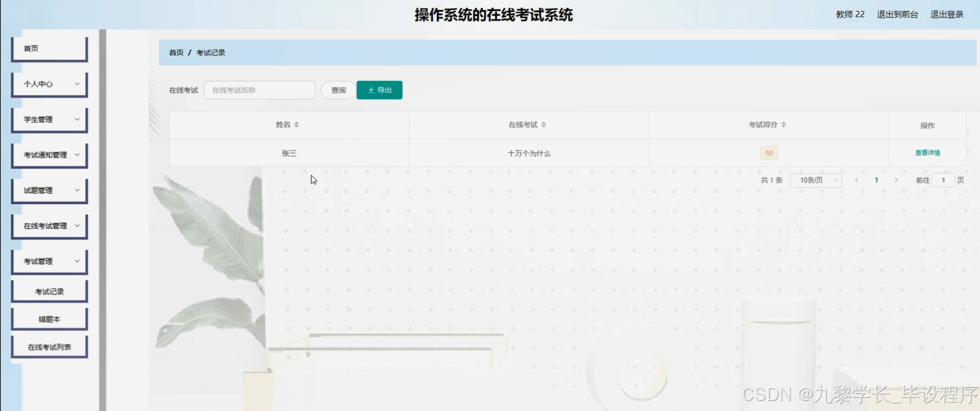This screenshot has width=980, height=411.
Task: Select the 错题本 submenu item
Action: (50, 319)
